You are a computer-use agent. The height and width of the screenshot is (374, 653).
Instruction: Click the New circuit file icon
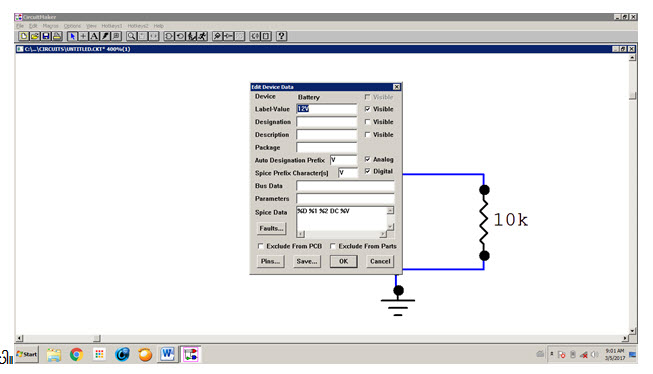pyautogui.click(x=24, y=36)
